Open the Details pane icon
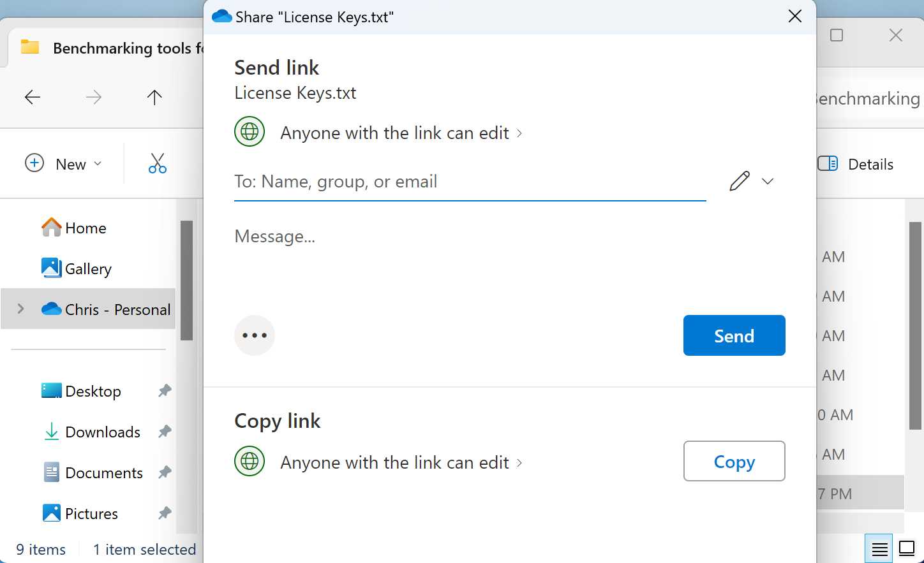 click(x=827, y=164)
